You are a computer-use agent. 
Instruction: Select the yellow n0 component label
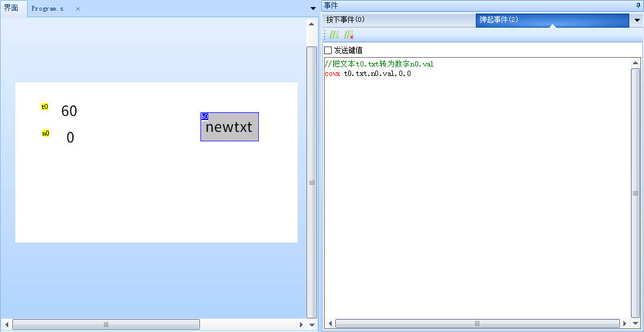click(45, 133)
